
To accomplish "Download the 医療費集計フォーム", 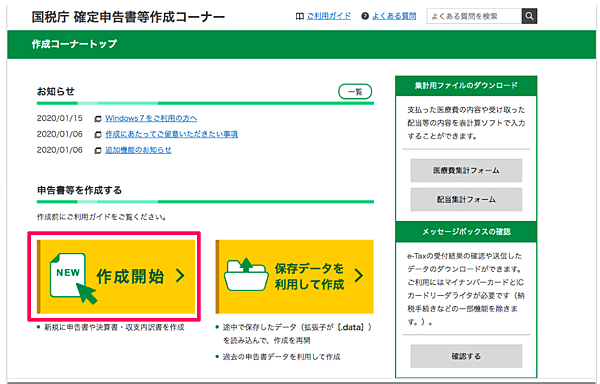I will [x=466, y=171].
